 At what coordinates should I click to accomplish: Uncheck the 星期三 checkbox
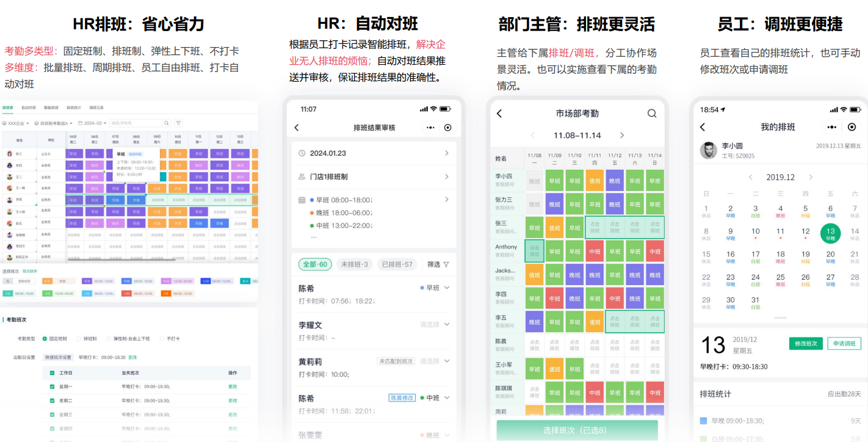pyautogui.click(x=52, y=415)
